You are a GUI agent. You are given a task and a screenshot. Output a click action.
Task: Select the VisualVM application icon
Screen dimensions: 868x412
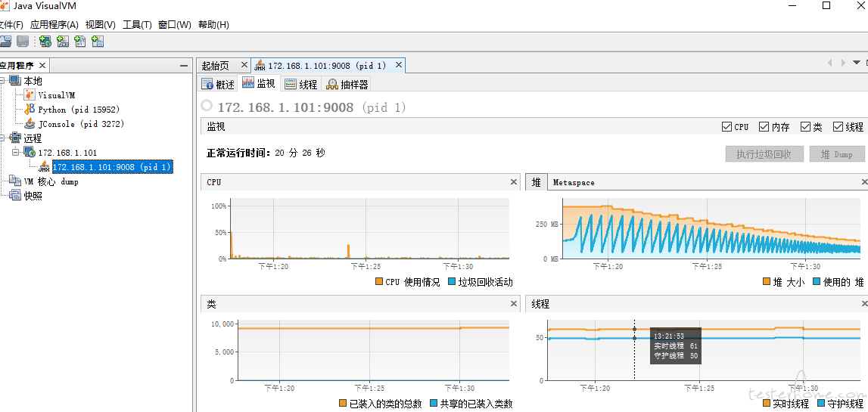click(x=30, y=95)
